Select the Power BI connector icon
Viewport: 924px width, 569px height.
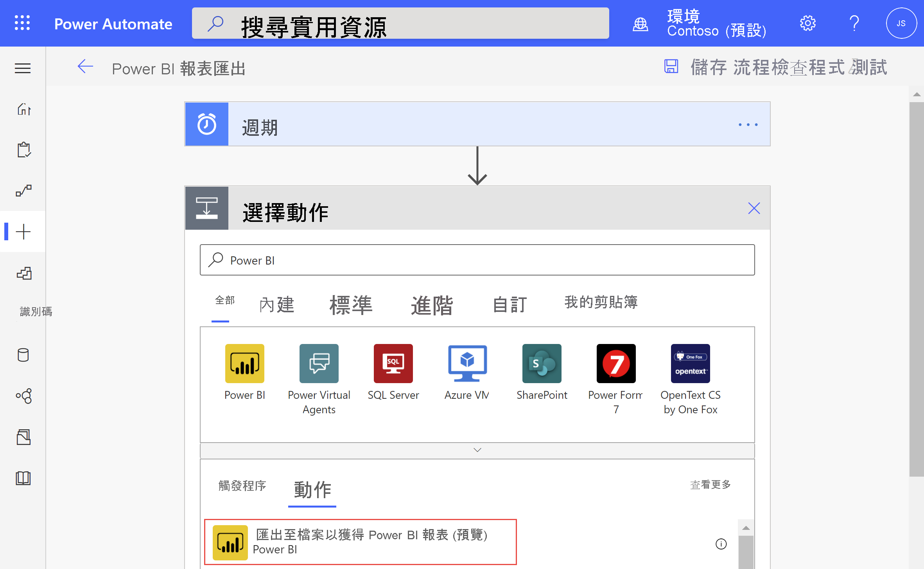245,364
